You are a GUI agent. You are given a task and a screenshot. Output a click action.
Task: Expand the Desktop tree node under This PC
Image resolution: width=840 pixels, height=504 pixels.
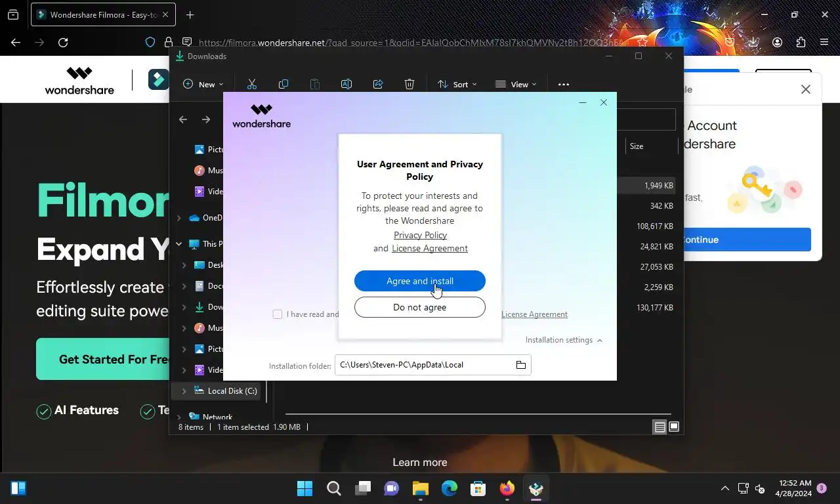point(184,265)
